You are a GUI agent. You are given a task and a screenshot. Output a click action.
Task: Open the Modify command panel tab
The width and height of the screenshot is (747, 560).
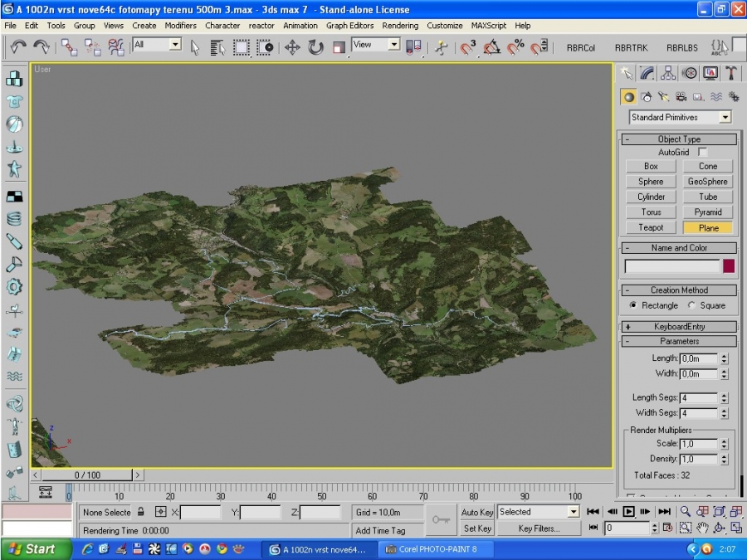(x=647, y=73)
